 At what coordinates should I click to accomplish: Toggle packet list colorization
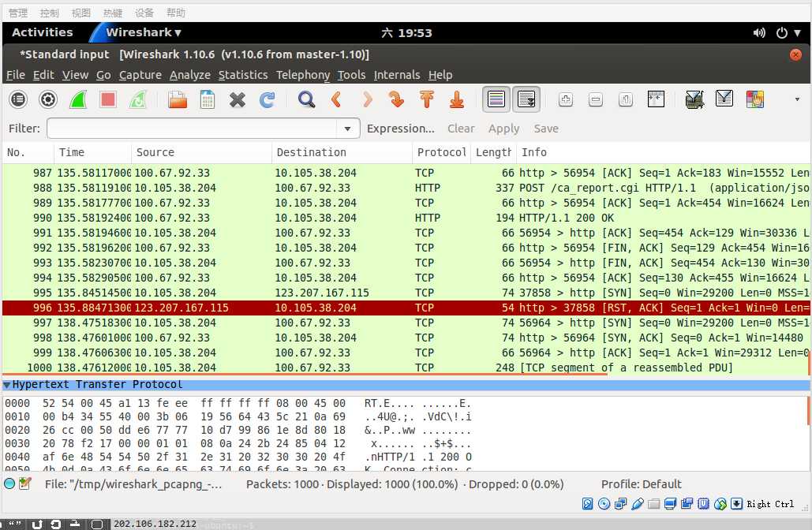[496, 99]
